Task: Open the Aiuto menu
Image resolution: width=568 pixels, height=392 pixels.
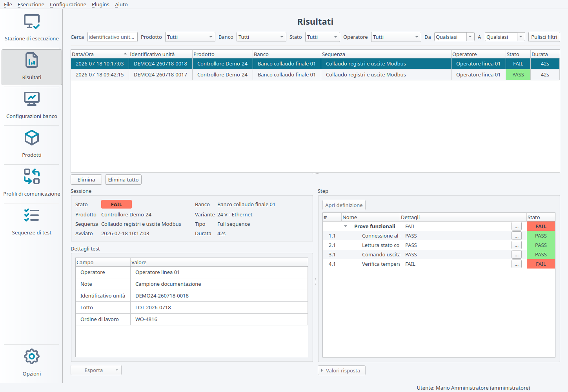Action: pyautogui.click(x=121, y=4)
